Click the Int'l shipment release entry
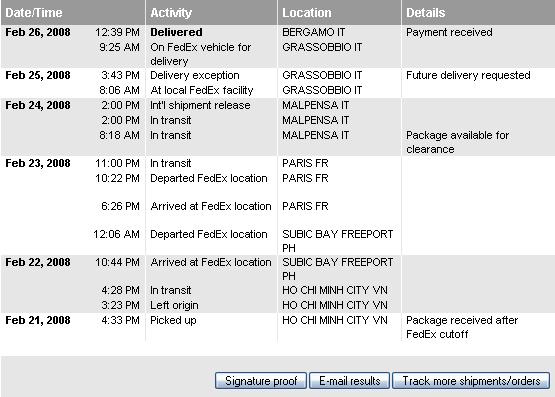The height and width of the screenshot is (397, 555). [200, 105]
